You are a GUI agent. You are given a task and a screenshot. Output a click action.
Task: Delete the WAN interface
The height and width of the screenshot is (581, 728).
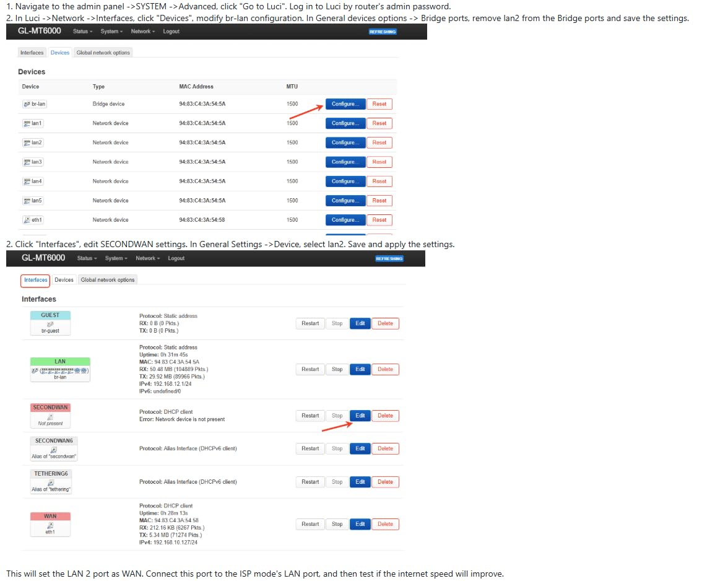click(385, 524)
